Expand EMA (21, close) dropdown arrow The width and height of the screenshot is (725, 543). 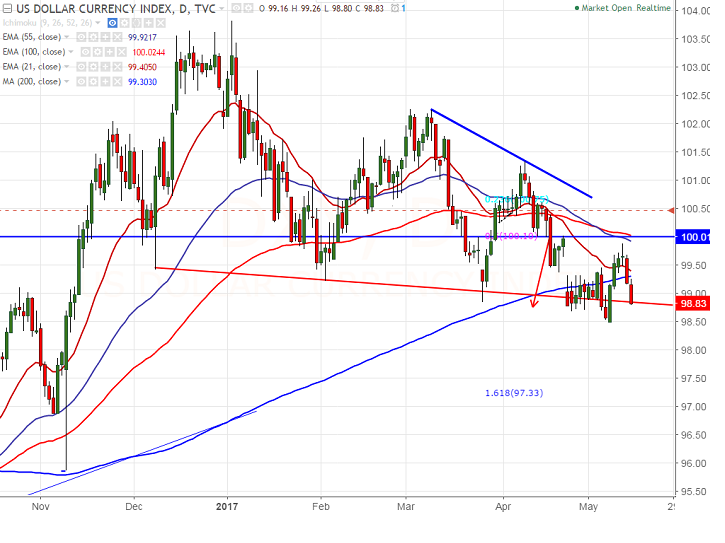pos(67,67)
